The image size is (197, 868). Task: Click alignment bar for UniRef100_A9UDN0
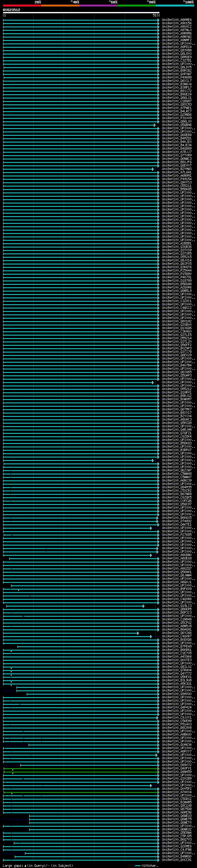pyautogui.click(x=78, y=555)
